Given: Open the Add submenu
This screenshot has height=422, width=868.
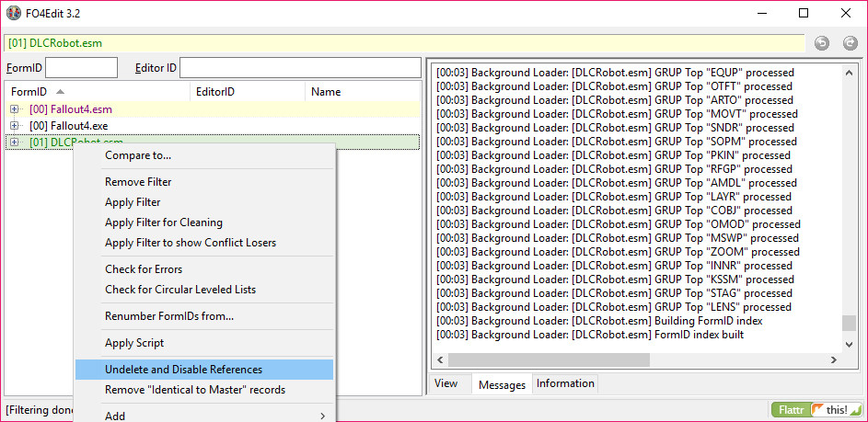Looking at the screenshot, I should (204, 416).
